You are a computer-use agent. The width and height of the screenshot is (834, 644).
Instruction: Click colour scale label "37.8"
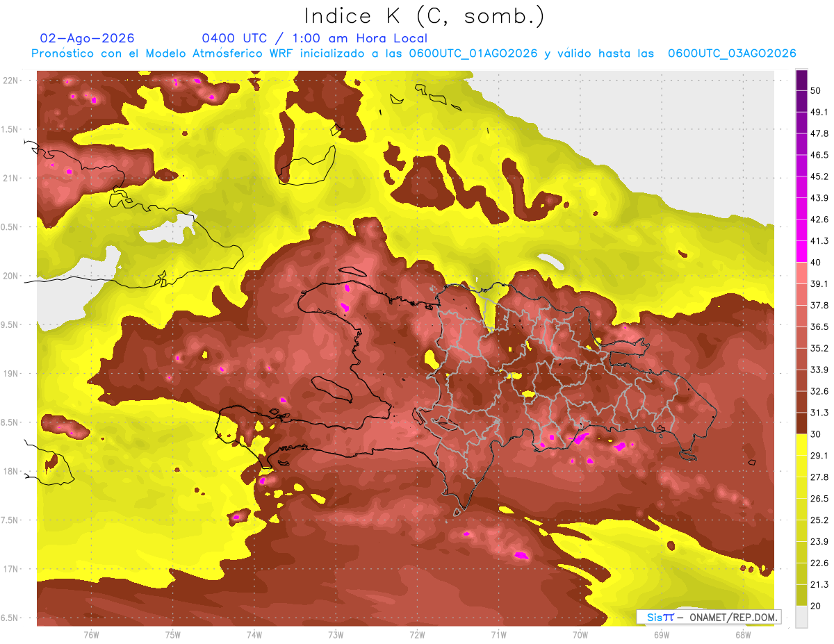(x=819, y=306)
